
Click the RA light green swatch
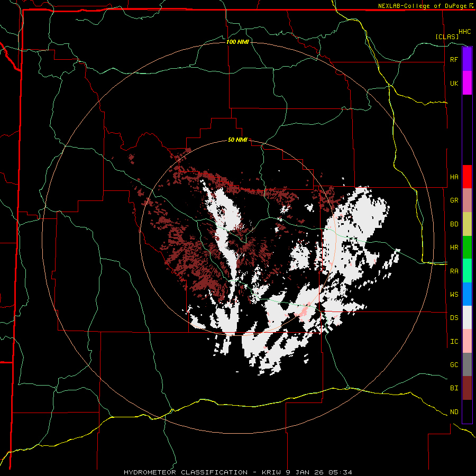[467, 271]
